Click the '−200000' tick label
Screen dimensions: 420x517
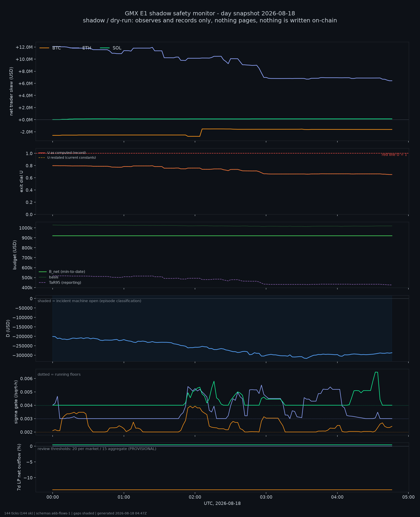pyautogui.click(x=23, y=336)
